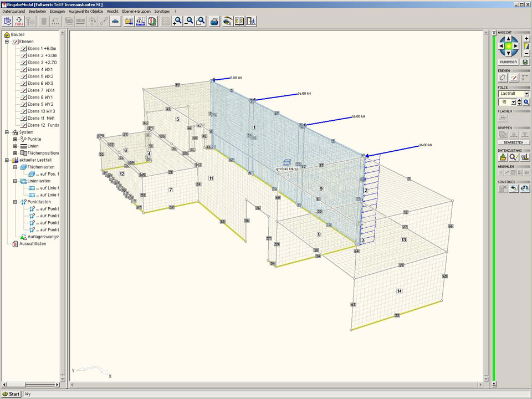Expand the Punkte tree node
532x399 pixels.
click(x=16, y=139)
